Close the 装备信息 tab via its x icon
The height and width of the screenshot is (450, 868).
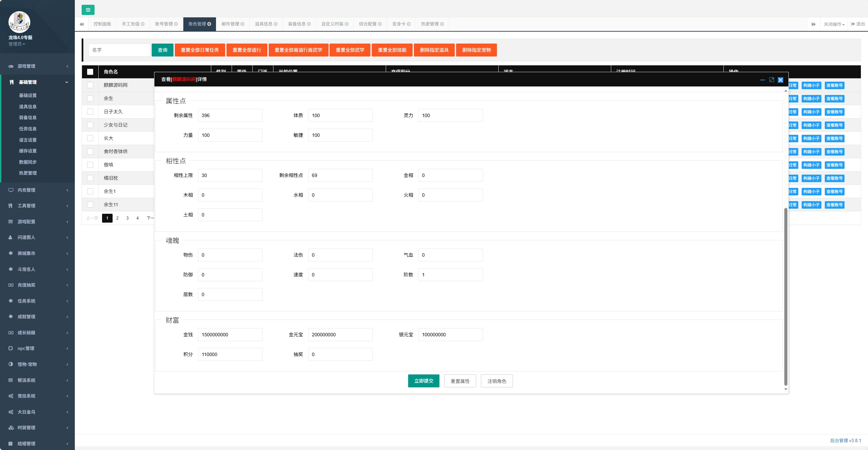point(309,24)
